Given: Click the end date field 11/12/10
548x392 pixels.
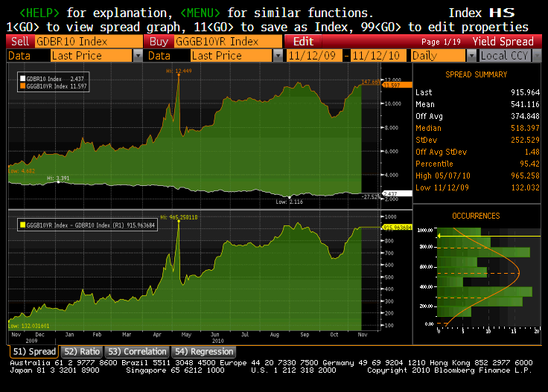Looking at the screenshot, I should coord(377,56).
